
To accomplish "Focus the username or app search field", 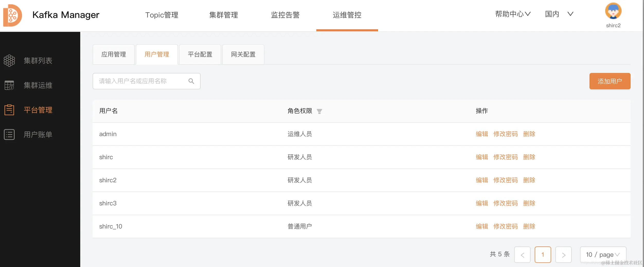I will pyautogui.click(x=146, y=81).
